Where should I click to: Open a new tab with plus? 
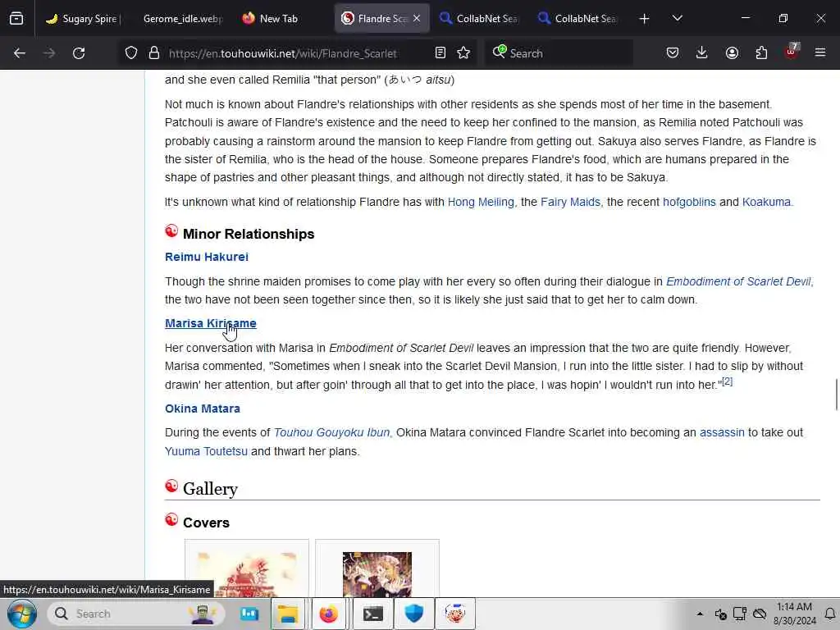(645, 19)
